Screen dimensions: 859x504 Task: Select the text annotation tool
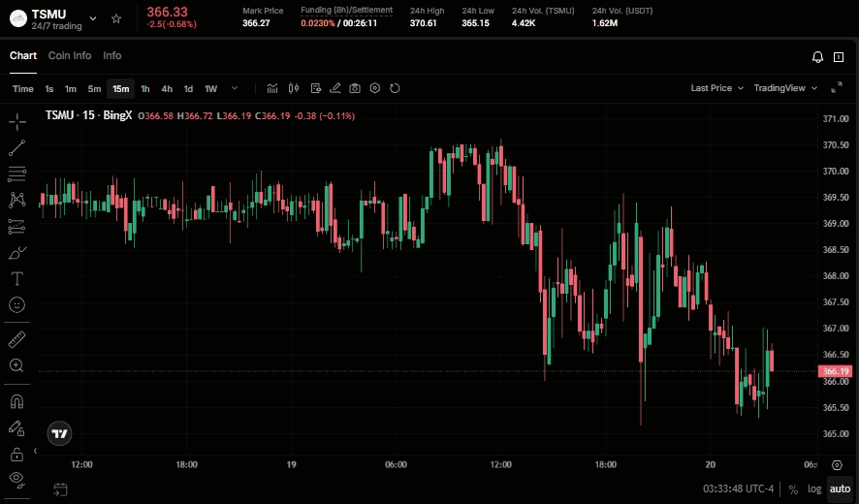pyautogui.click(x=16, y=278)
